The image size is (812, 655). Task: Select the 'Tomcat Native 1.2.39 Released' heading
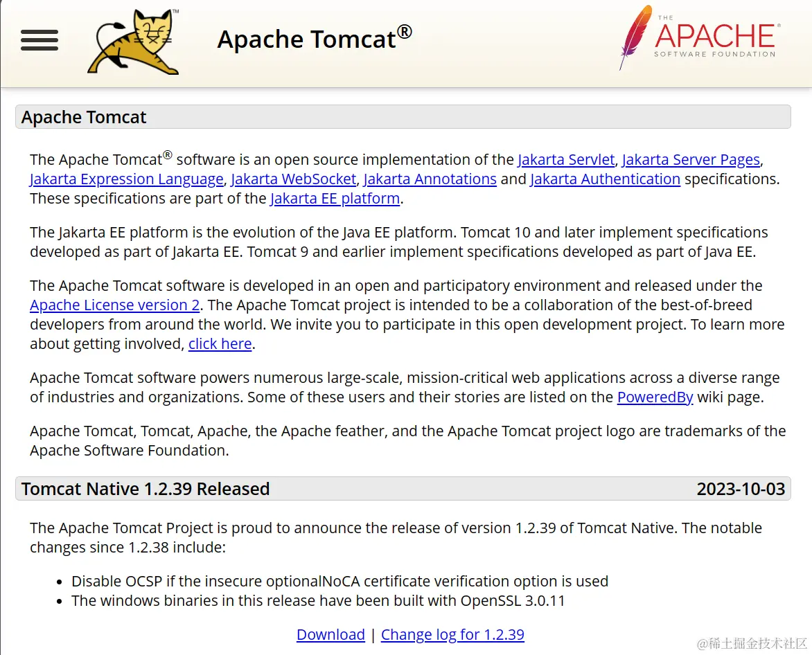click(x=145, y=489)
